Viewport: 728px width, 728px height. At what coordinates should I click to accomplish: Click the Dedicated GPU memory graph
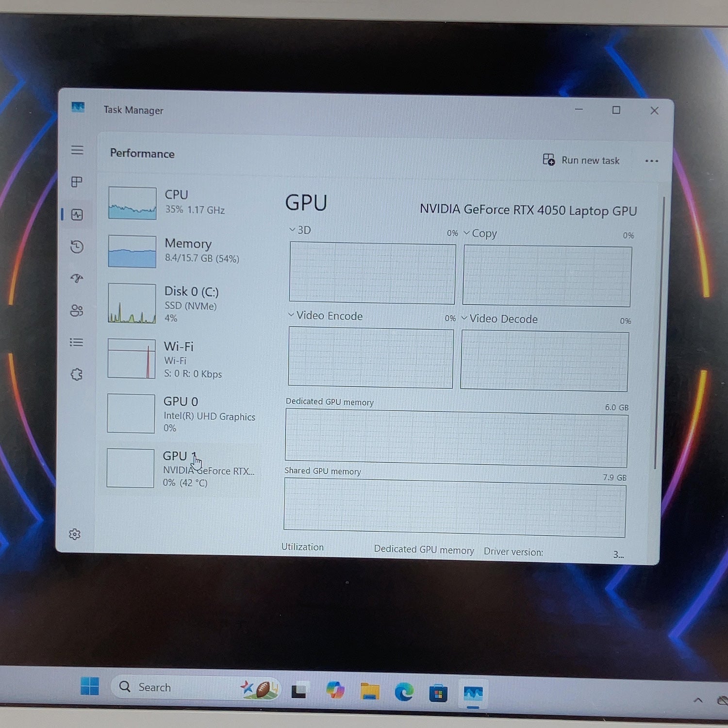pos(456,438)
